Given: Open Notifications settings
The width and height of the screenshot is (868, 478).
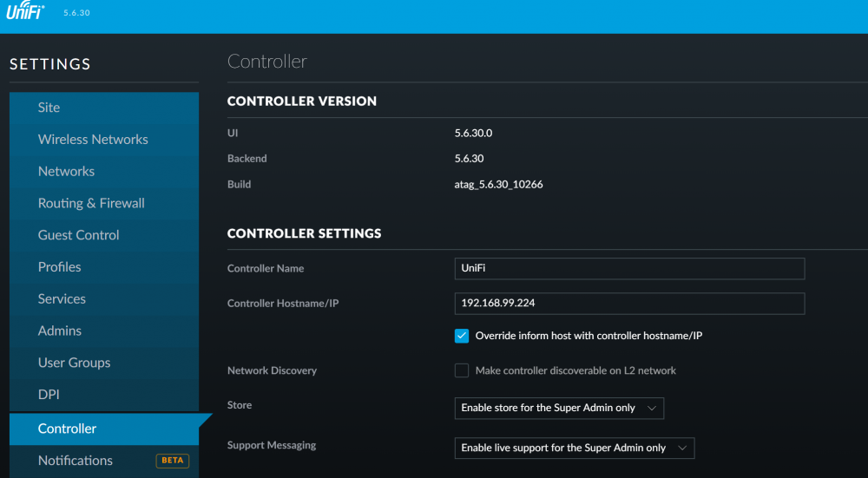Looking at the screenshot, I should (104, 461).
